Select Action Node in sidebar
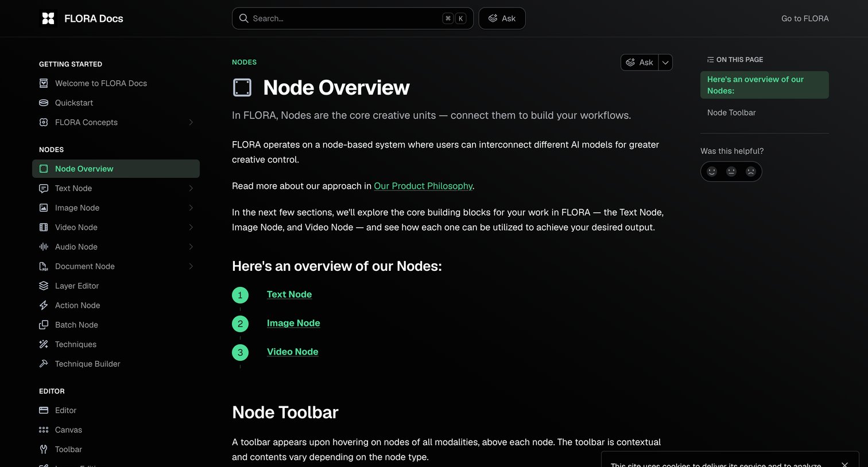868x467 pixels. [116, 305]
